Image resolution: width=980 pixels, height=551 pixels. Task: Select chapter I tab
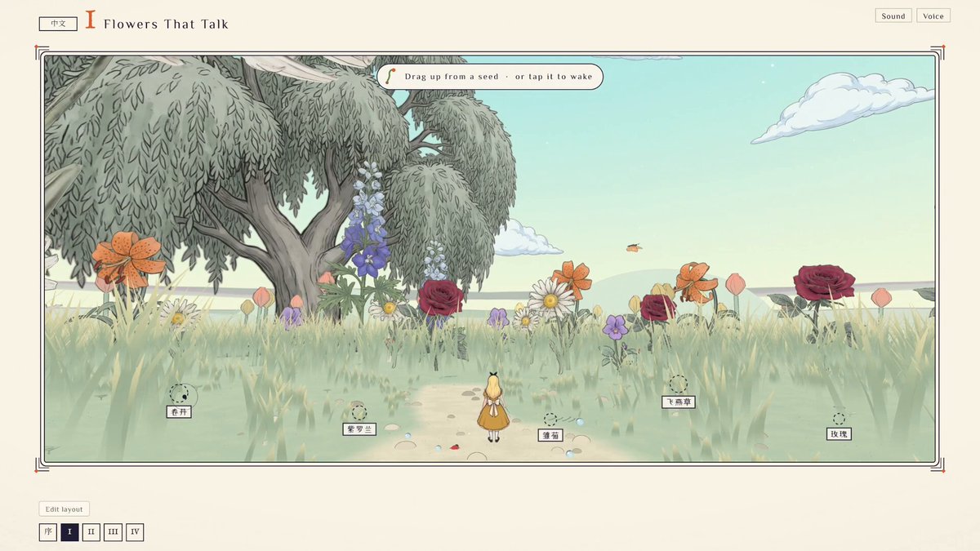click(69, 532)
